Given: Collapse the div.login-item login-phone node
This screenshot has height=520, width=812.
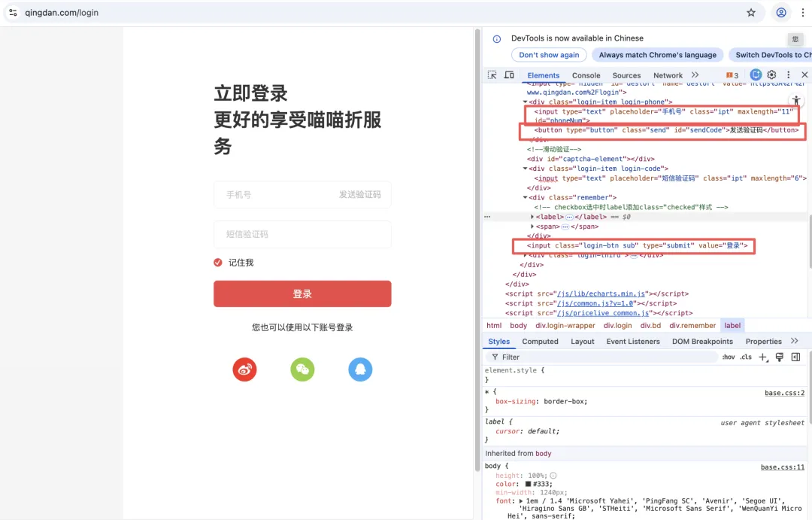Looking at the screenshot, I should tap(525, 102).
